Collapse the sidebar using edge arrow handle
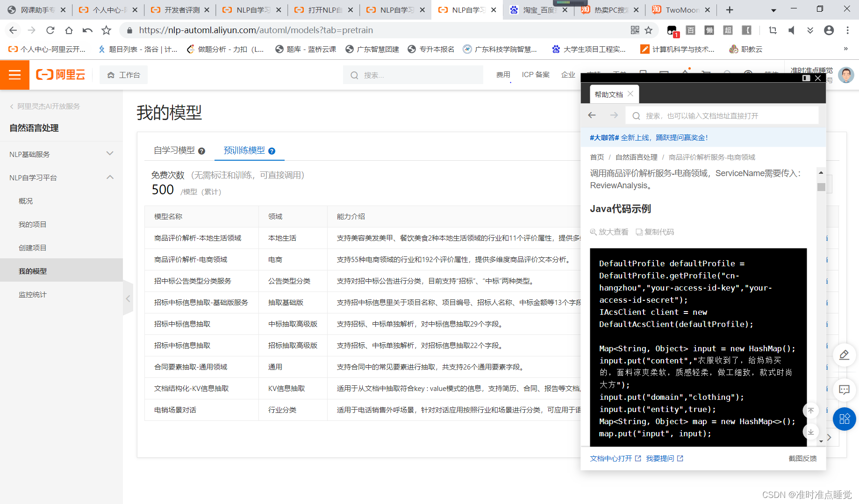Screen dimensions: 859x504 128,298
